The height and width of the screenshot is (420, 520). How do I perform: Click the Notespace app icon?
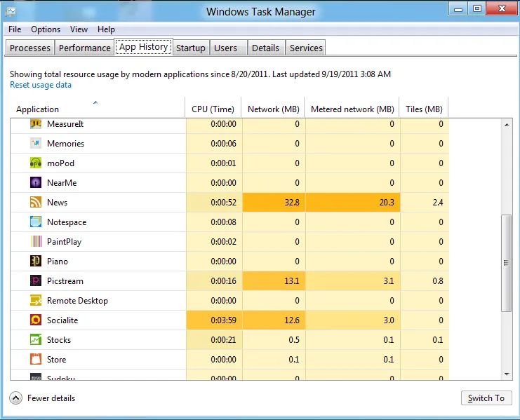coord(36,222)
